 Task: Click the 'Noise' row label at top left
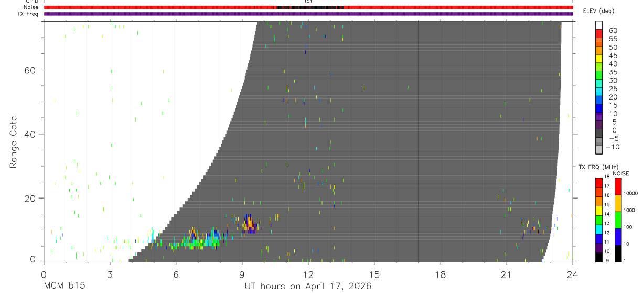tap(31, 7)
